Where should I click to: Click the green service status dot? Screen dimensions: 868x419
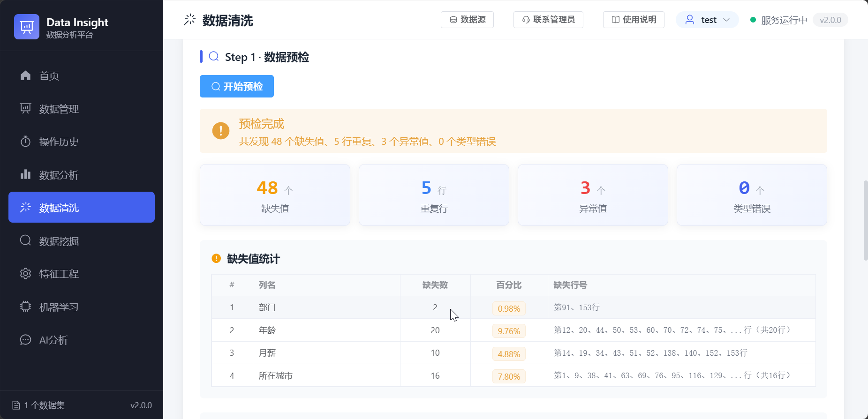753,20
